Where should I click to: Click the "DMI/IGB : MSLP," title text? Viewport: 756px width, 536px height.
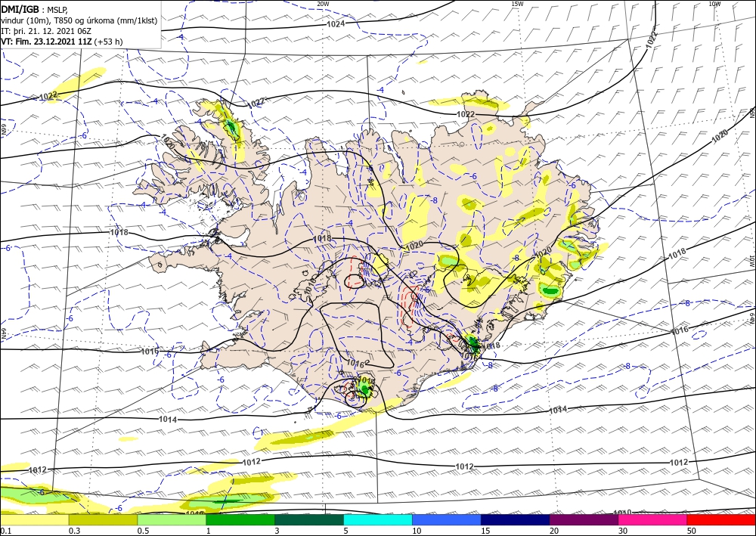[x=35, y=9]
